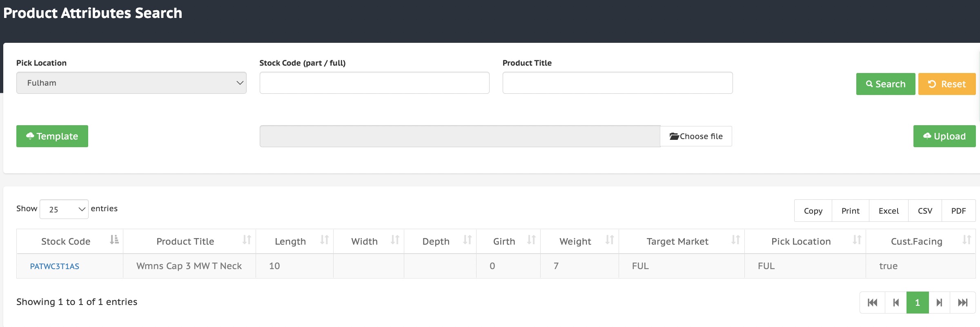The width and height of the screenshot is (980, 327).
Task: Sort by Cust.Facing column icon
Action: (967, 240)
